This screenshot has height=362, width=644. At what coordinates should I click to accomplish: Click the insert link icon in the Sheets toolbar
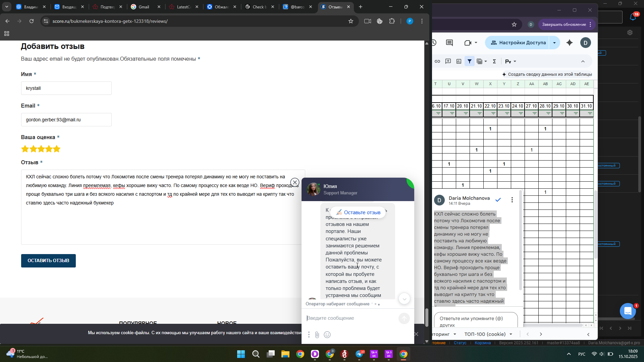(x=437, y=61)
